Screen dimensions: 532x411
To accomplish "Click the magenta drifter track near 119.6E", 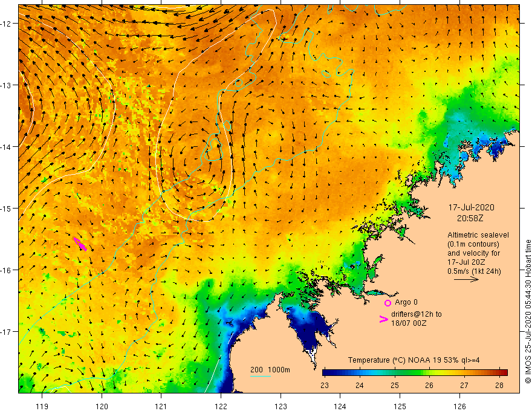I will 80,244.
